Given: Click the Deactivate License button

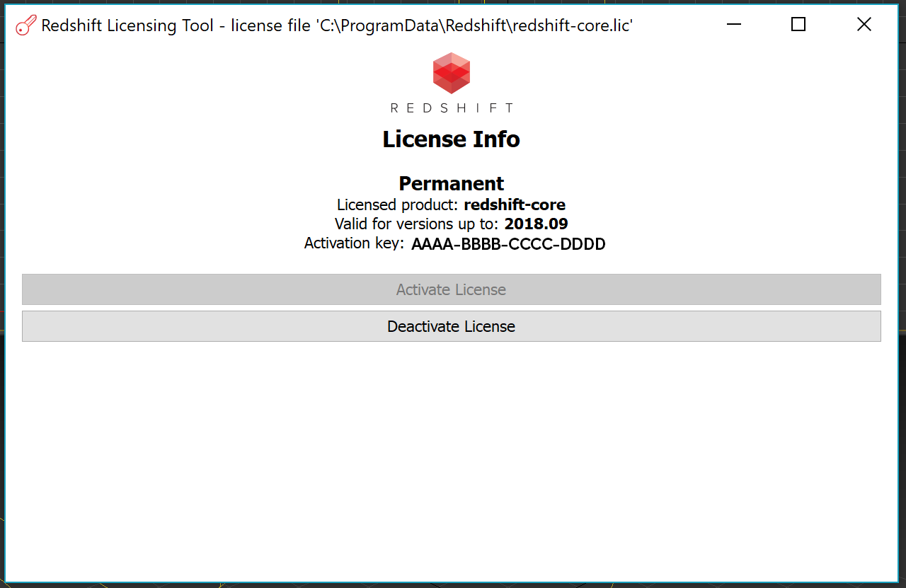Looking at the screenshot, I should [452, 326].
